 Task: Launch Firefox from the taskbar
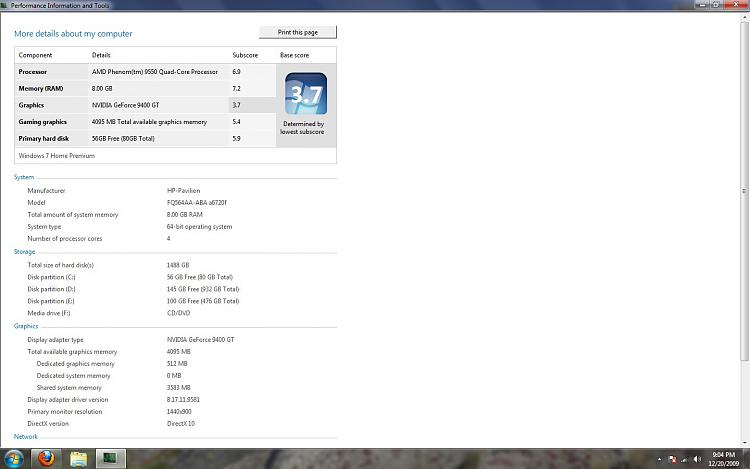[46, 458]
